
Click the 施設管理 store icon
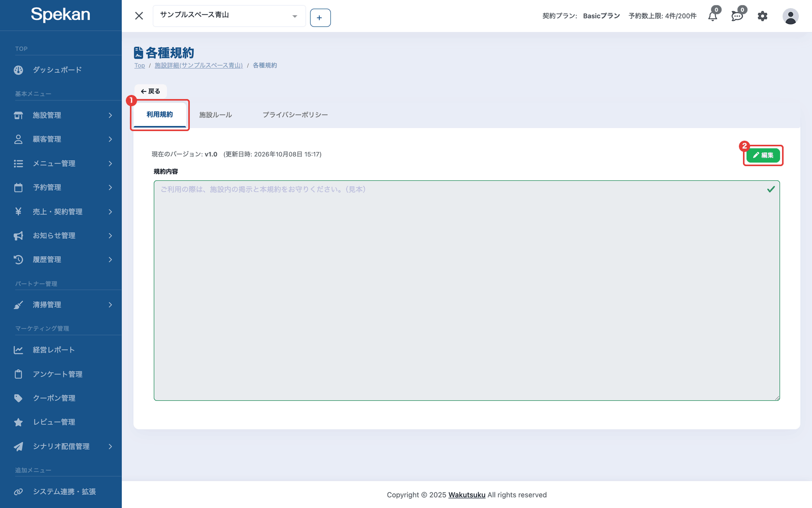pos(18,115)
